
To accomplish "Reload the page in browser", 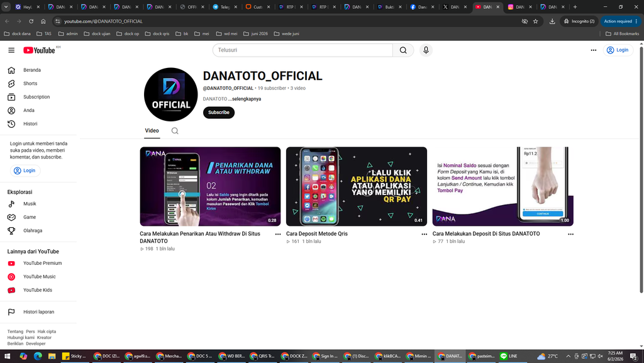I will [31, 21].
